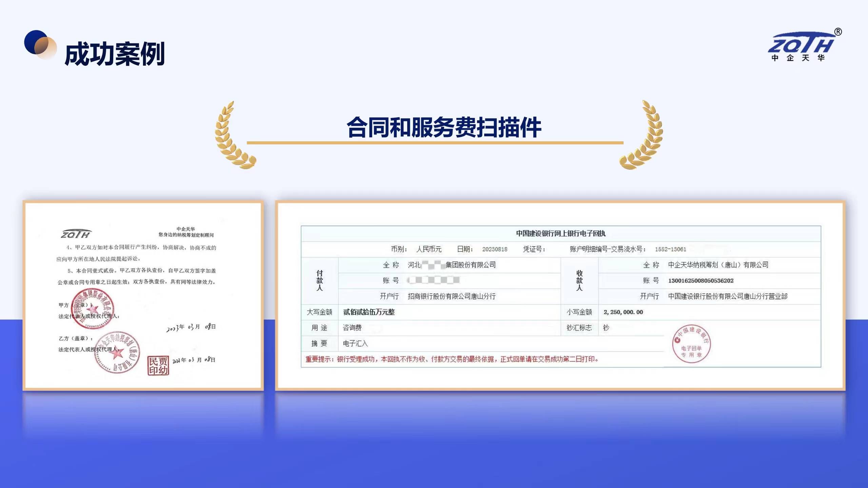This screenshot has height=488, width=868.
Task: Click the 大写金额 label cell
Action: pyautogui.click(x=319, y=312)
